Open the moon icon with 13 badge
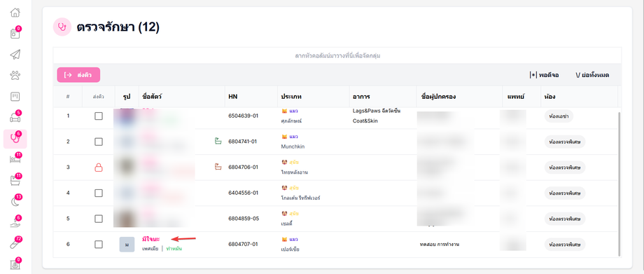644x274 pixels. 15,201
